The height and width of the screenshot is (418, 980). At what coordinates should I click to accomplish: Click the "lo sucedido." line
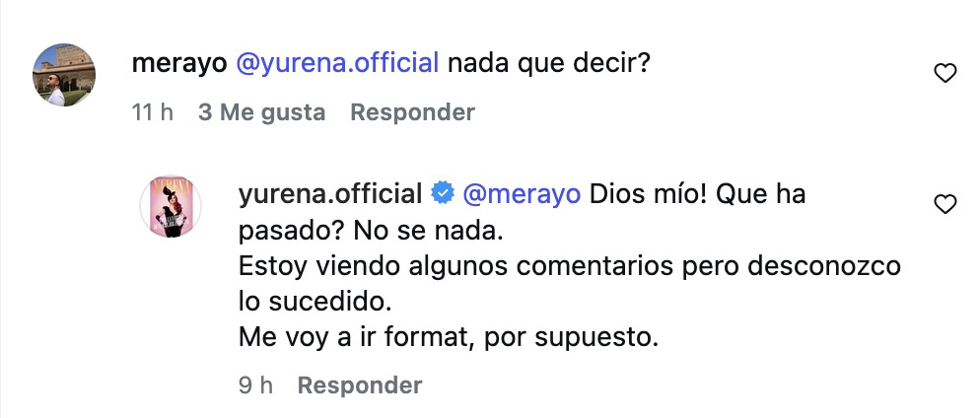coord(308,301)
